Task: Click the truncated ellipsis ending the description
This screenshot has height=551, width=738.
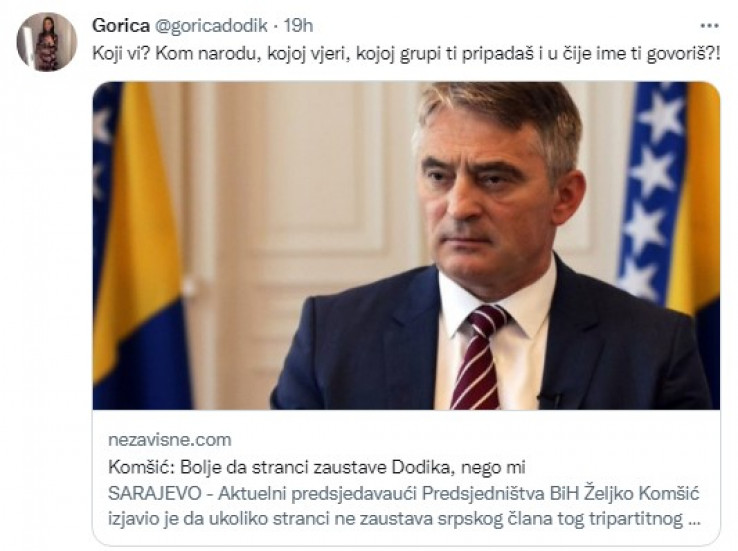Action: click(x=694, y=519)
